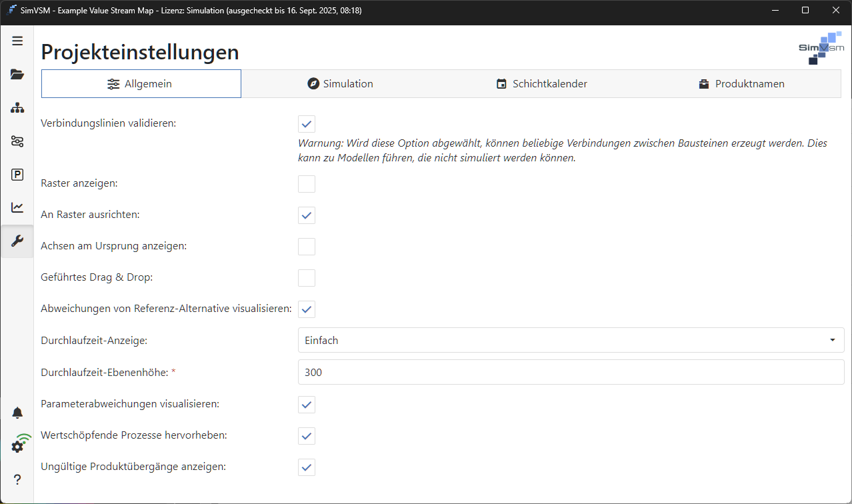Enable Geführtes Drag & Drop
Image resolution: width=852 pixels, height=504 pixels.
(x=306, y=277)
